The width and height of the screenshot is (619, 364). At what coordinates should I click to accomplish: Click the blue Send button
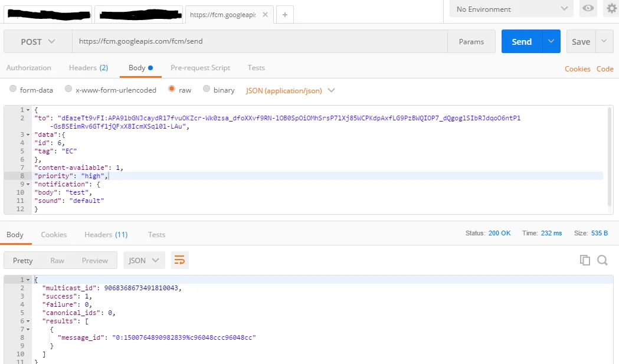522,42
